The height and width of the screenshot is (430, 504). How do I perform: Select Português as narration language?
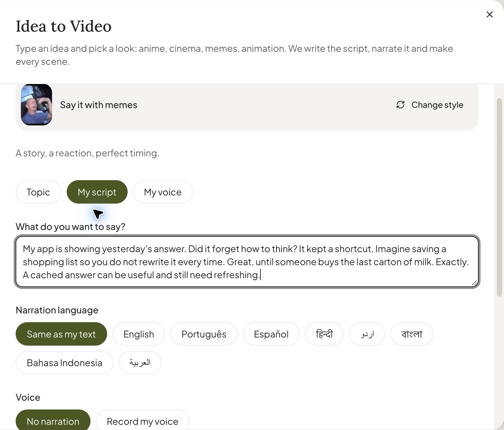point(204,334)
